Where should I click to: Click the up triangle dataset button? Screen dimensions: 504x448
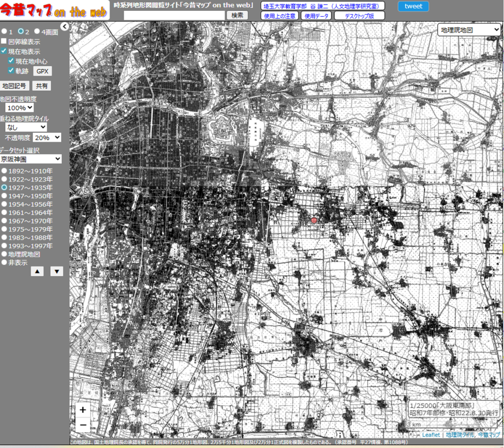tap(37, 271)
